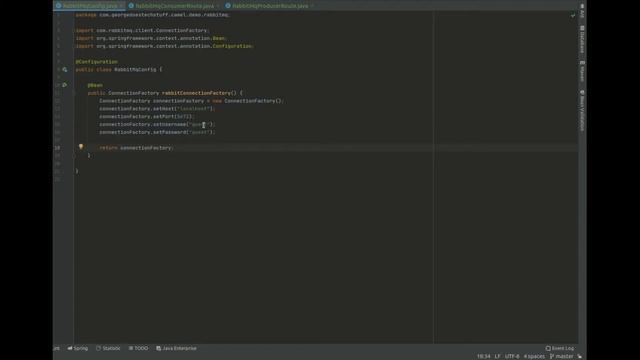
Task: Click the bean gutter icon next to @Bean
Action: pos(64,85)
